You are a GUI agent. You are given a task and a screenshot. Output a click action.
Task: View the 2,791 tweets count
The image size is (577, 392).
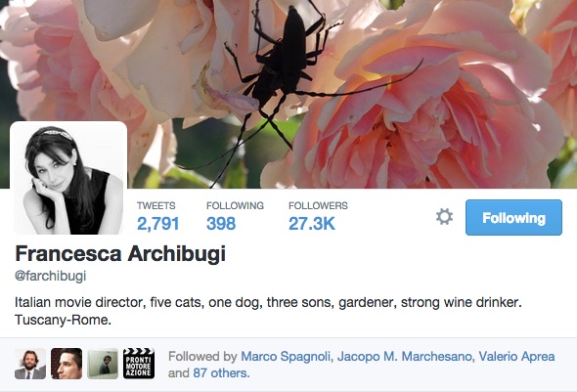click(x=157, y=224)
